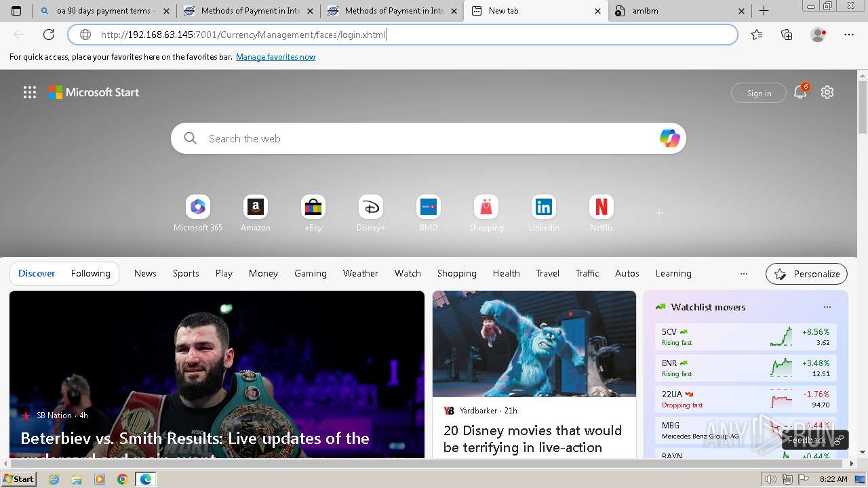Screen dimensions: 868x488
Task: Click the Windows Start button
Action: point(19,479)
